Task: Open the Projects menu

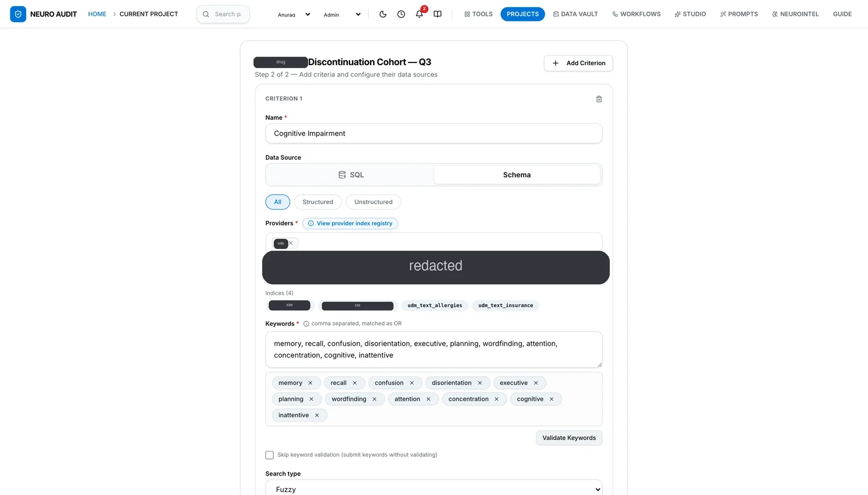Action: point(522,14)
